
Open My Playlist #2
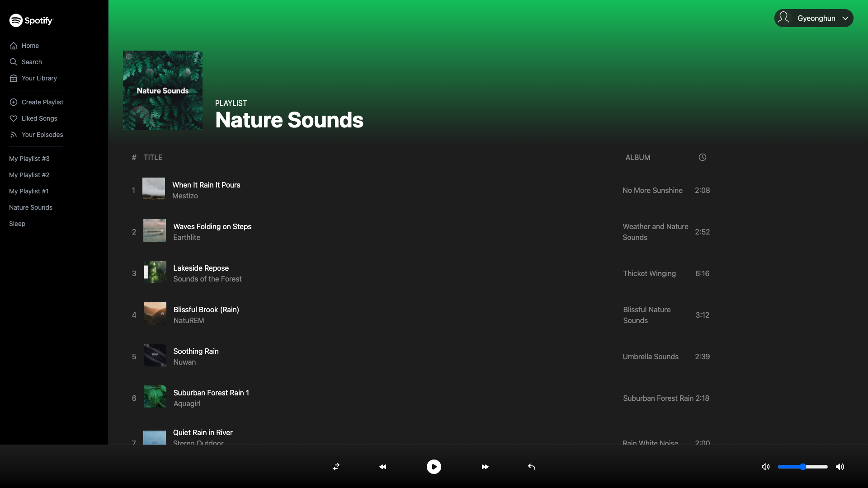click(x=29, y=175)
